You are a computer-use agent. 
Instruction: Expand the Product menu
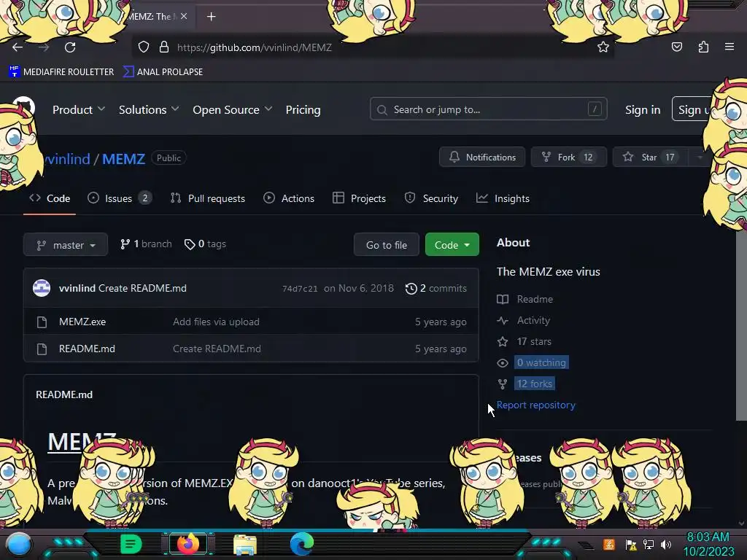(79, 110)
